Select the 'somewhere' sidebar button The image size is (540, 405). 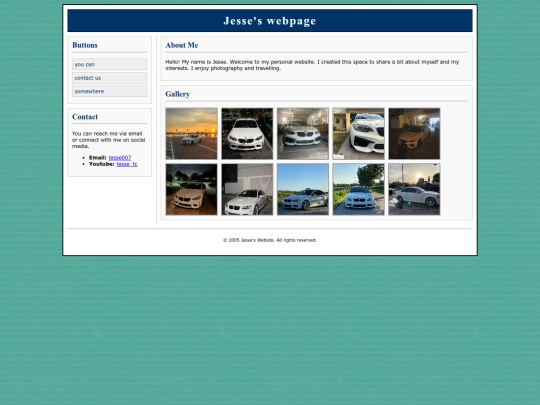[x=110, y=91]
